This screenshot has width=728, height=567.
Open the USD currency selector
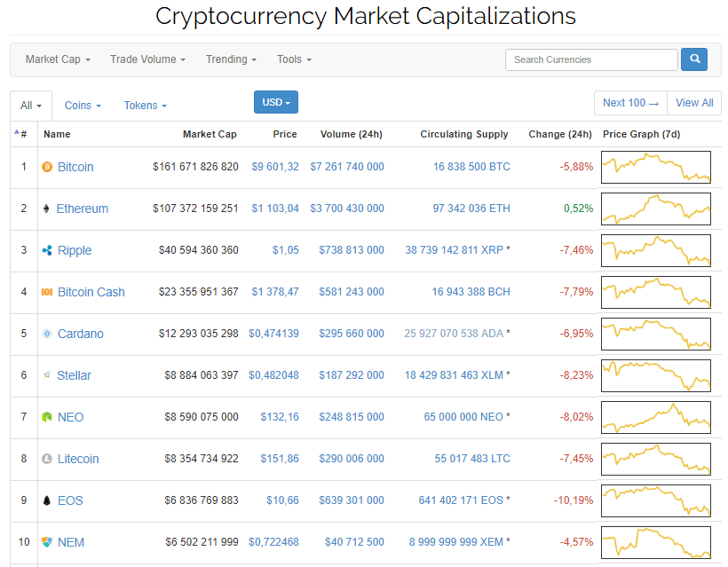(x=276, y=102)
